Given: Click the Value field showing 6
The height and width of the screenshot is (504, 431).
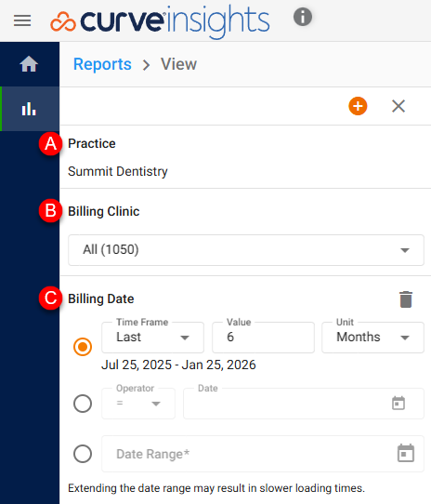Looking at the screenshot, I should pyautogui.click(x=263, y=338).
